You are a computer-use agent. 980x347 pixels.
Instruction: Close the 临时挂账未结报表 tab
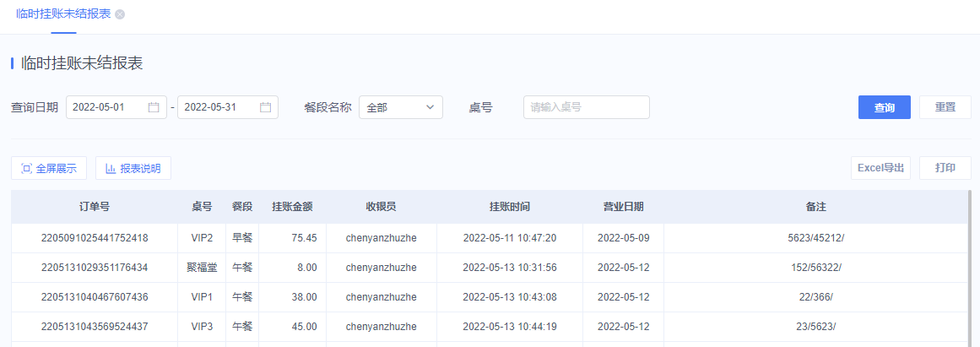tap(120, 14)
